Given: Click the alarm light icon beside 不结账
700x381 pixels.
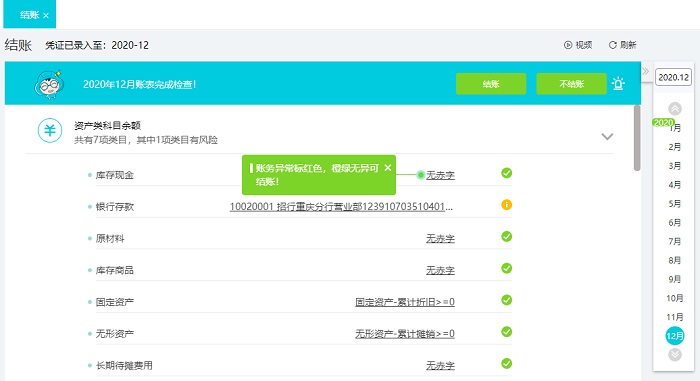Looking at the screenshot, I should (x=618, y=83).
